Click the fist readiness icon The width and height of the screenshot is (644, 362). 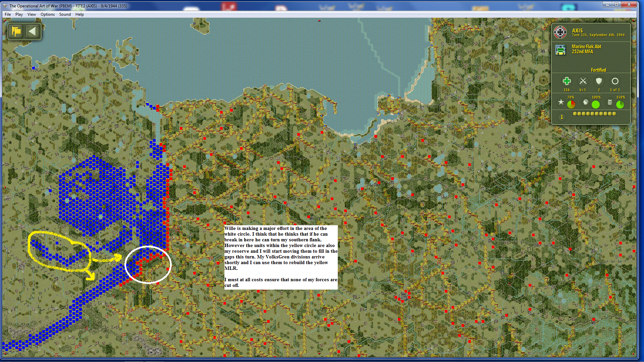click(585, 102)
